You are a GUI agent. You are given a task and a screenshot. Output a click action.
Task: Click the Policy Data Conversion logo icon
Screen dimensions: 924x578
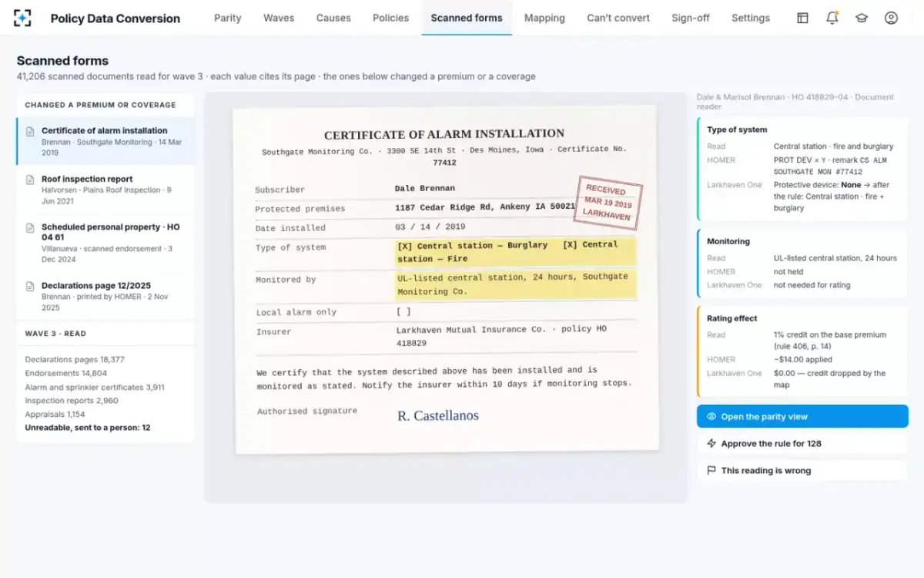pos(23,18)
